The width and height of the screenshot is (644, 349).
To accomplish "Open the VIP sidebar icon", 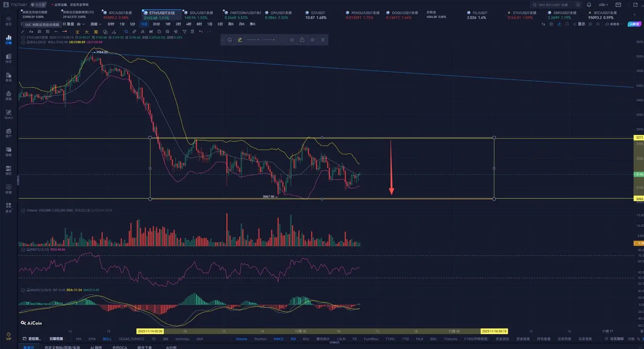I will pos(8,336).
